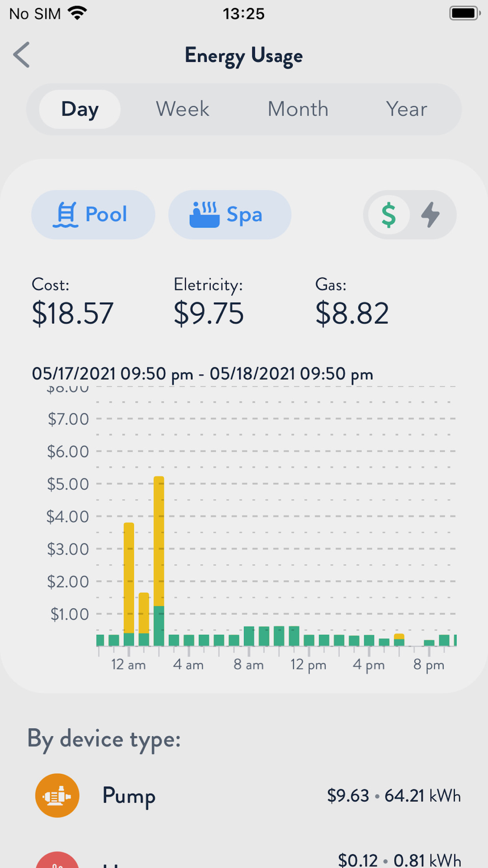Tap the total Cost $18.57 value
Image resolution: width=488 pixels, height=868 pixels.
[x=73, y=313]
